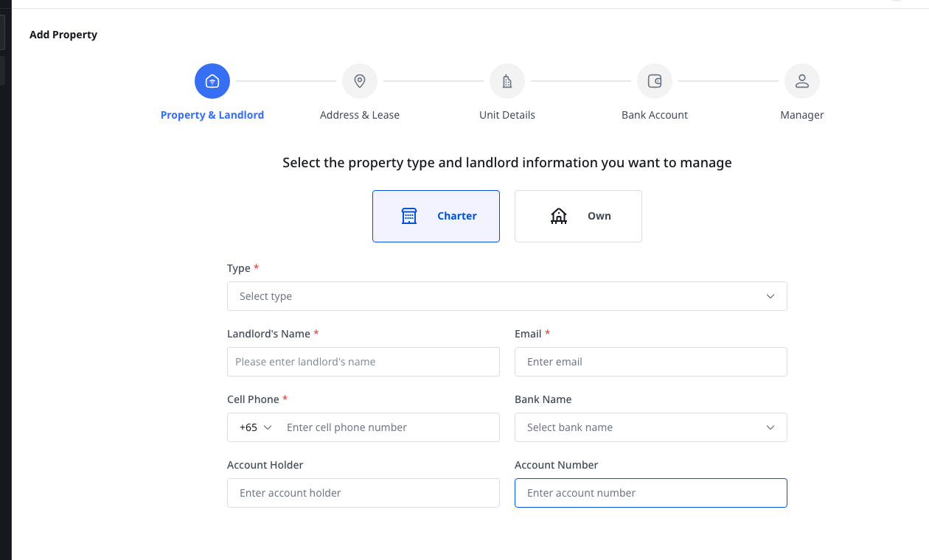The height and width of the screenshot is (560, 929).
Task: Click the Bank Account wallet icon
Action: pos(655,81)
